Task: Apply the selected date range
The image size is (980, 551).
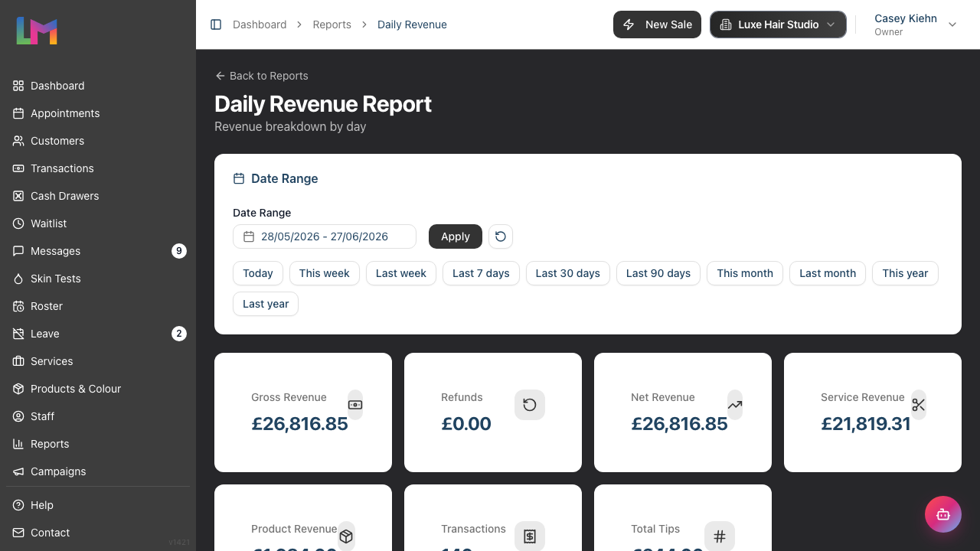Action: 456,236
